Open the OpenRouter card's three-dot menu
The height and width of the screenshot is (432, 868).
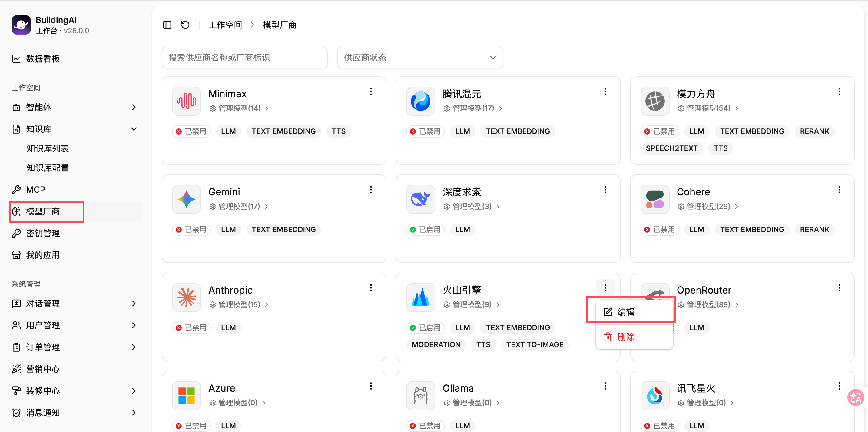[x=839, y=288]
